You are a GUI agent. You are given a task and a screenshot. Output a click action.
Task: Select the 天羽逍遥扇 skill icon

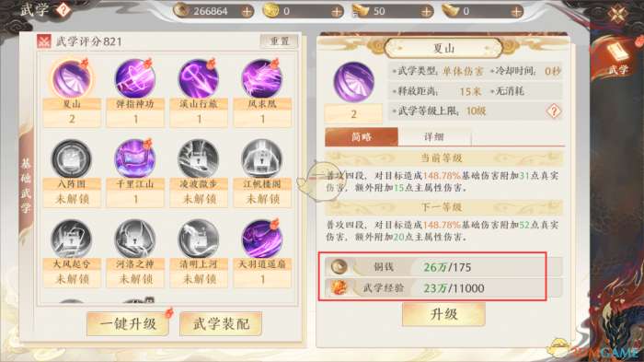[262, 239]
